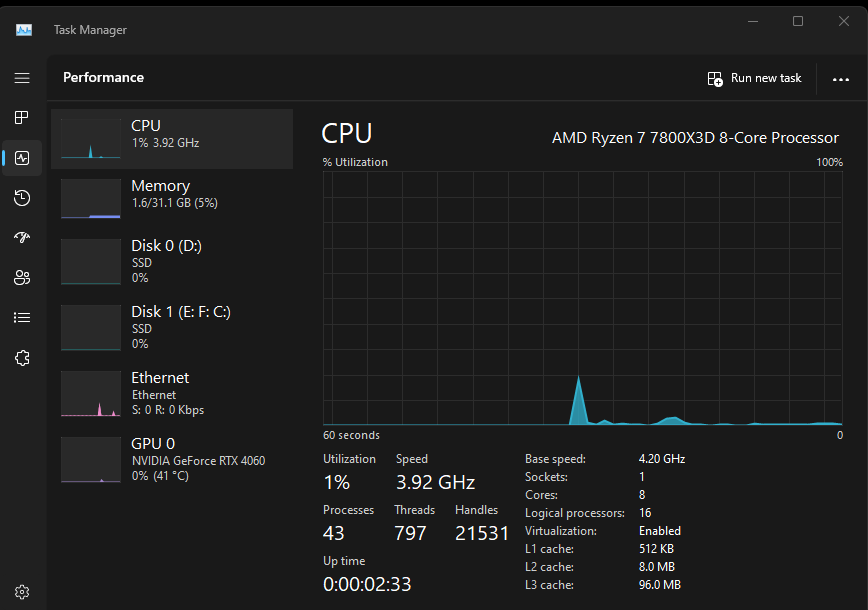Viewport: 868px width, 610px height.
Task: Click the 1.6/31.1 GB (5%) memory text
Action: (x=174, y=203)
